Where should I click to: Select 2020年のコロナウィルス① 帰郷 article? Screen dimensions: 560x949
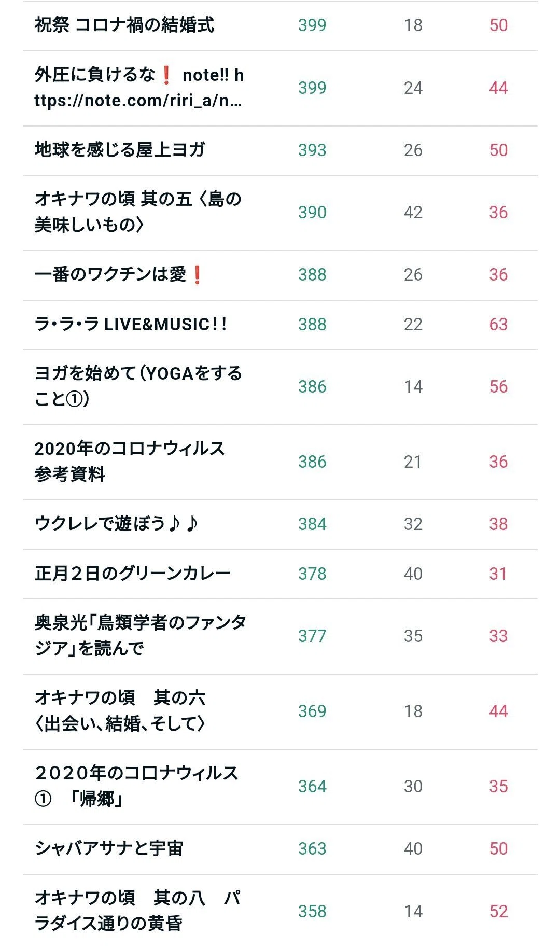(136, 786)
